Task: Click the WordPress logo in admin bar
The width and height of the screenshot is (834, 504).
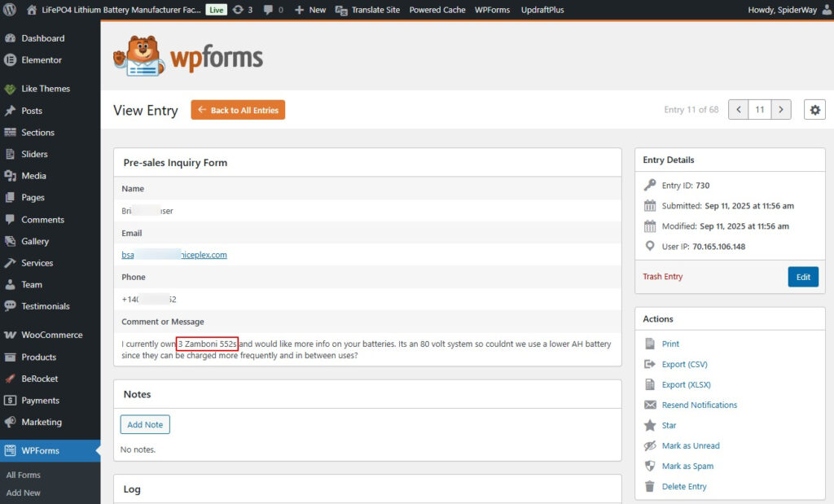Action: 10,10
